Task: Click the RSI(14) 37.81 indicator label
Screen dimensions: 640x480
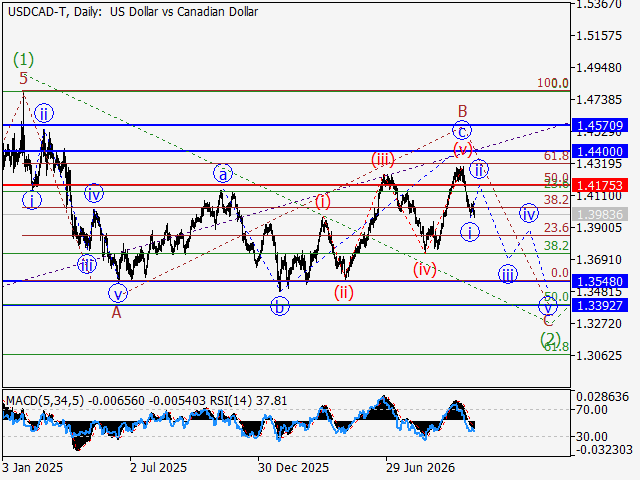Action: click(x=249, y=401)
